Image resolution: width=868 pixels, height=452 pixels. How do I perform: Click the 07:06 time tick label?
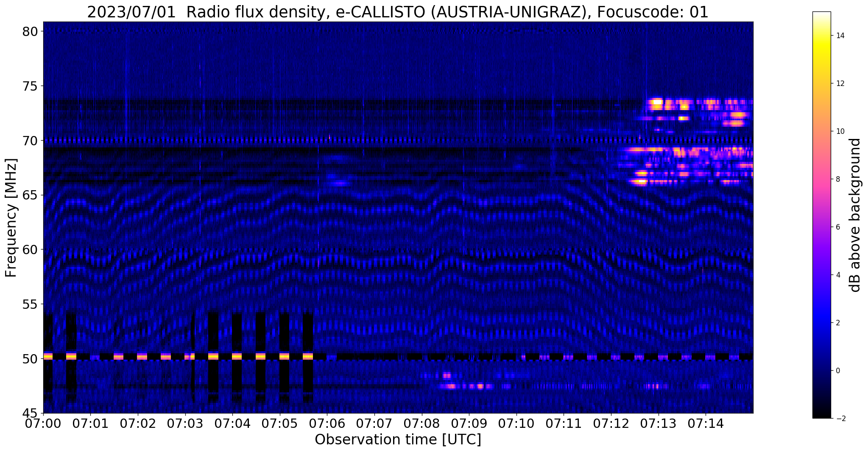pos(327,423)
